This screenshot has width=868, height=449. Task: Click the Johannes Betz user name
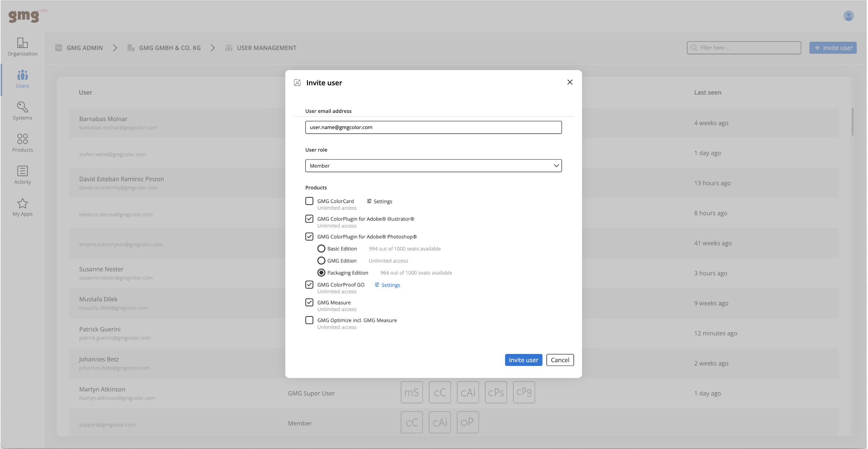coord(99,359)
